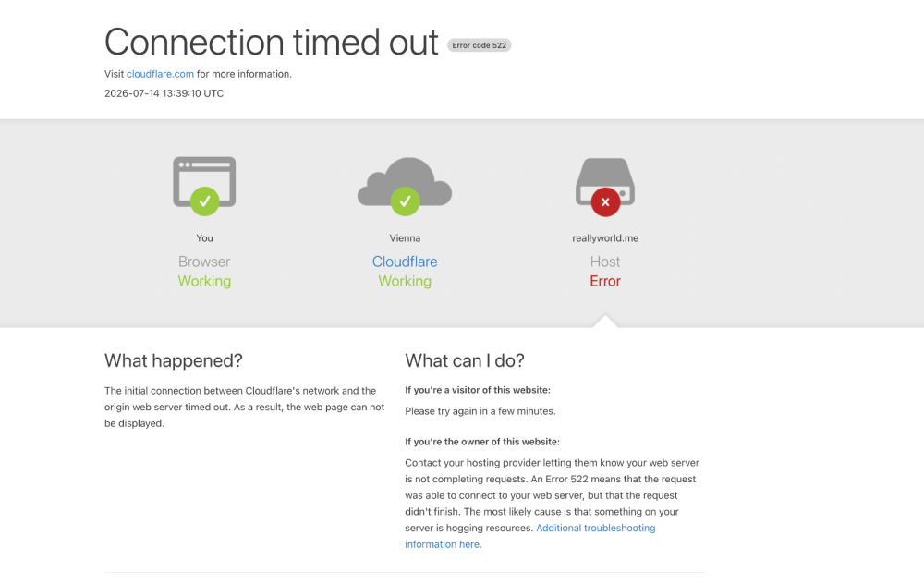Open Additional troubleshooting information here link
This screenshot has height=584, width=924.
[529, 536]
